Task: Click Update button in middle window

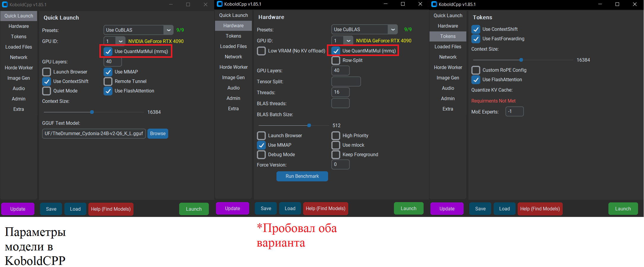Action: (x=233, y=209)
